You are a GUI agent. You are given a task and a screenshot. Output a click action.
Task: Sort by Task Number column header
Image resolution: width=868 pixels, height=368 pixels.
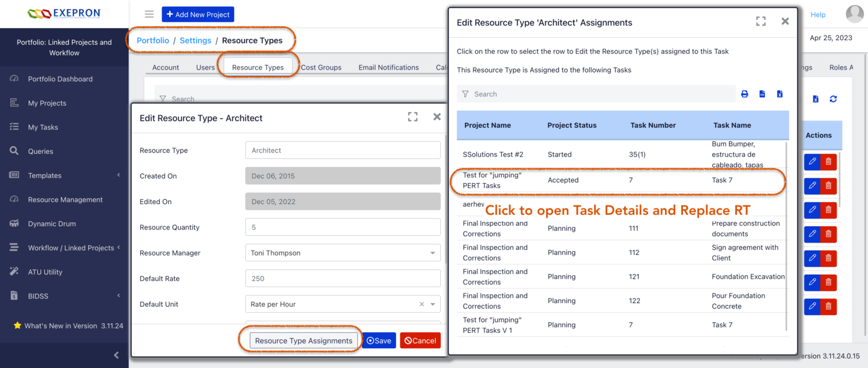coord(653,125)
